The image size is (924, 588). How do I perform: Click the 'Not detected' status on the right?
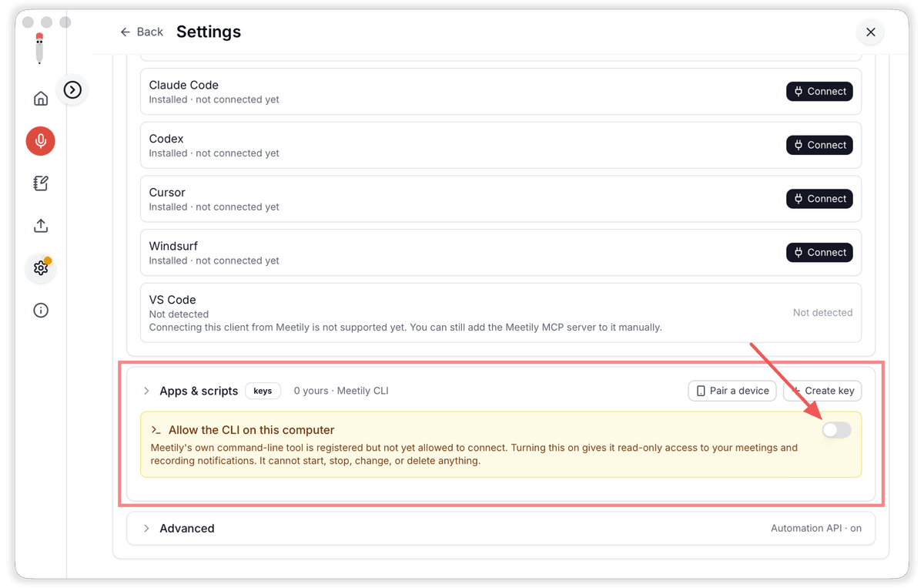[822, 313]
